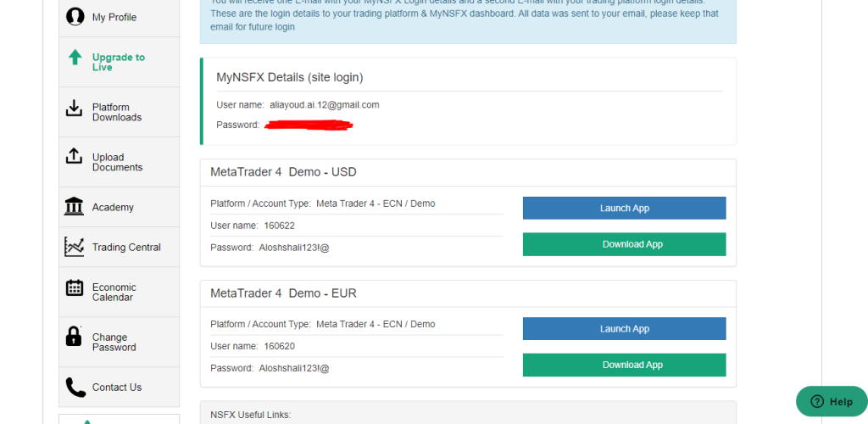Open Change Password sidebar text

pyautogui.click(x=114, y=342)
